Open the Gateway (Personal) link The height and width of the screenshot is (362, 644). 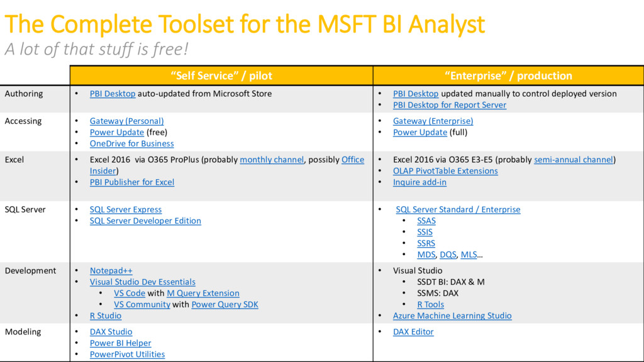point(126,121)
